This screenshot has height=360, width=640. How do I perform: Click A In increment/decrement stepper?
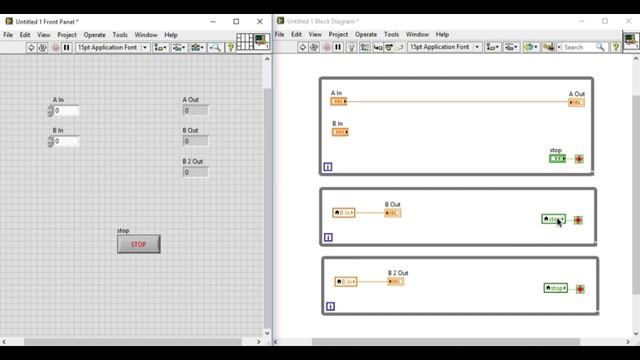click(x=50, y=111)
